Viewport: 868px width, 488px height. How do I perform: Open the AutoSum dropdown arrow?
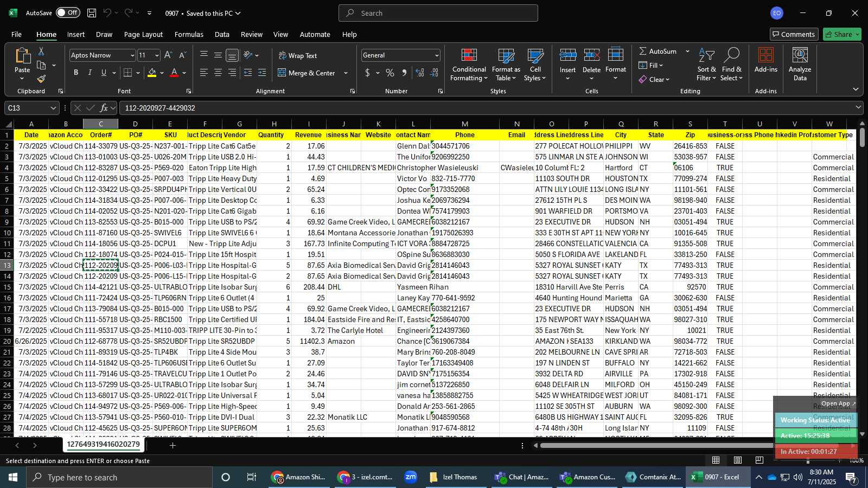pyautogui.click(x=687, y=52)
